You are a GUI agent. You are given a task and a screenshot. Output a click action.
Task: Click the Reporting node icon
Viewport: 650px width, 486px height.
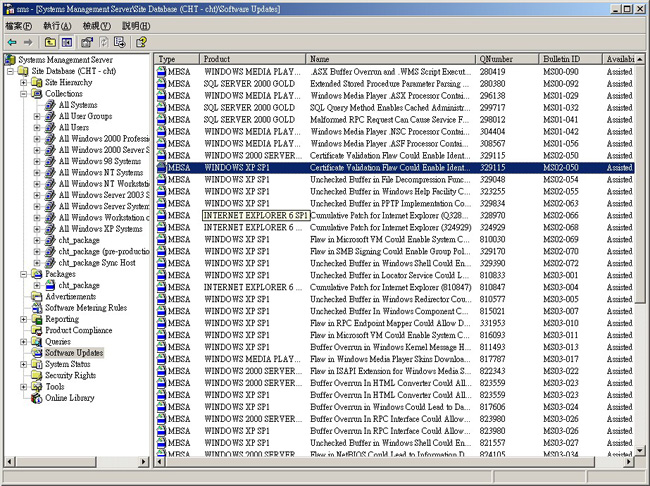[x=37, y=319]
